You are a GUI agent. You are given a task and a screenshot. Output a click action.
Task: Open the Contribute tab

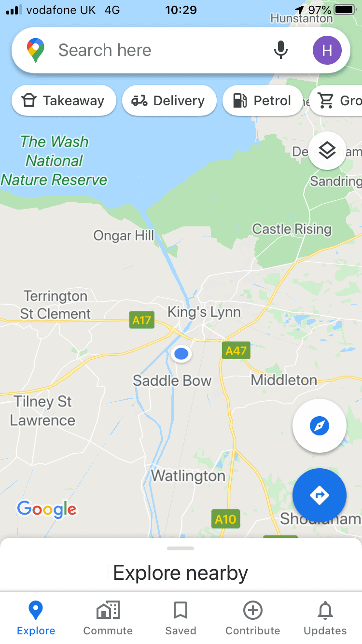point(253,618)
